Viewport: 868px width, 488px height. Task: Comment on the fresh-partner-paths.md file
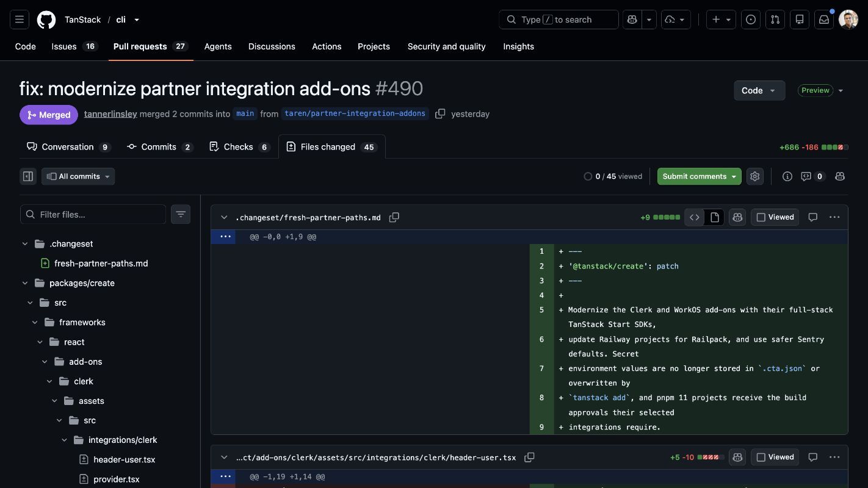tap(813, 217)
